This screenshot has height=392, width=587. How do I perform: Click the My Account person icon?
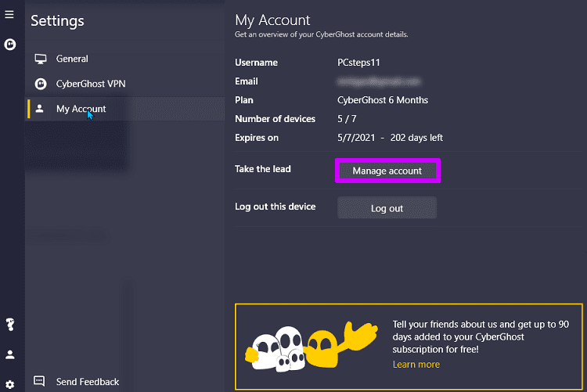tap(39, 109)
